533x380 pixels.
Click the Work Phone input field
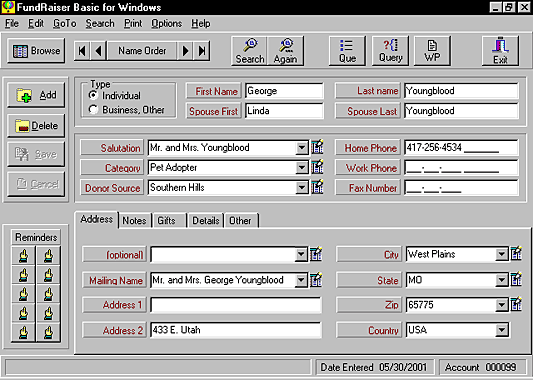point(461,168)
